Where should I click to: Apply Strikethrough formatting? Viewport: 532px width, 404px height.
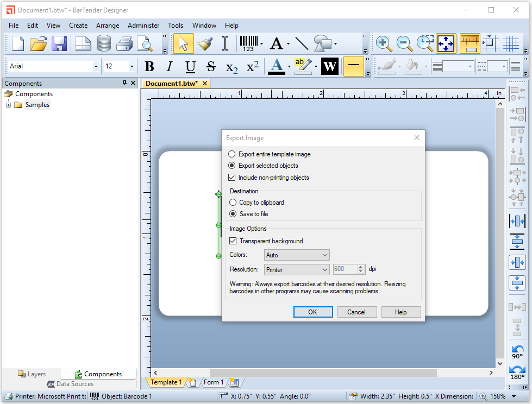point(211,66)
